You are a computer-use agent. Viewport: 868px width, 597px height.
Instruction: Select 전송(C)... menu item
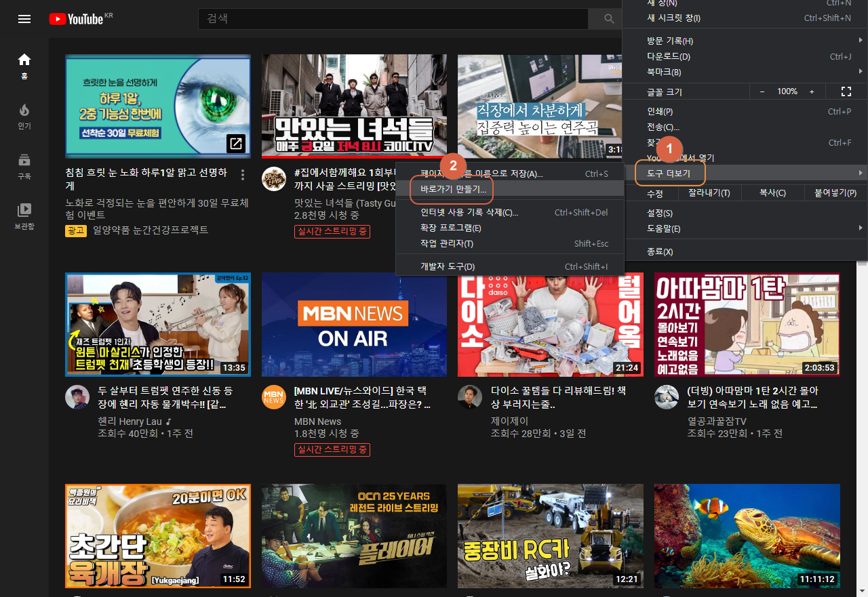coord(745,127)
